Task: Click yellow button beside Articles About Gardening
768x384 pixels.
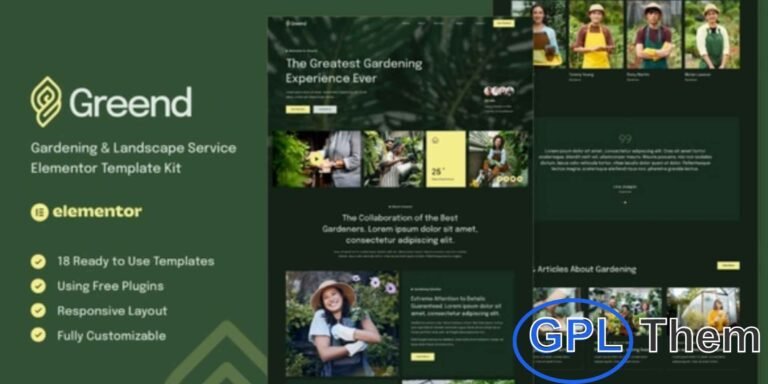Action: (728, 265)
